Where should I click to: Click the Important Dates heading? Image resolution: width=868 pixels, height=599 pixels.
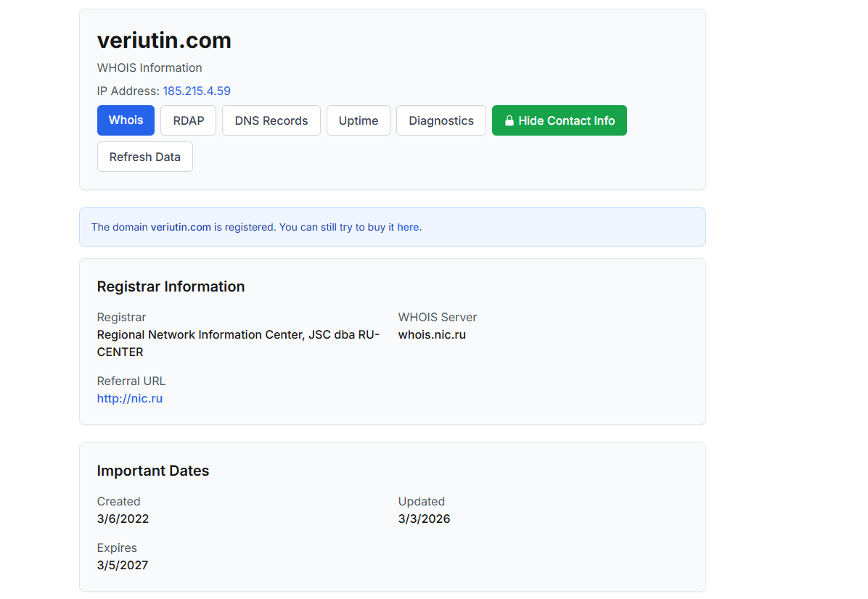(x=153, y=471)
